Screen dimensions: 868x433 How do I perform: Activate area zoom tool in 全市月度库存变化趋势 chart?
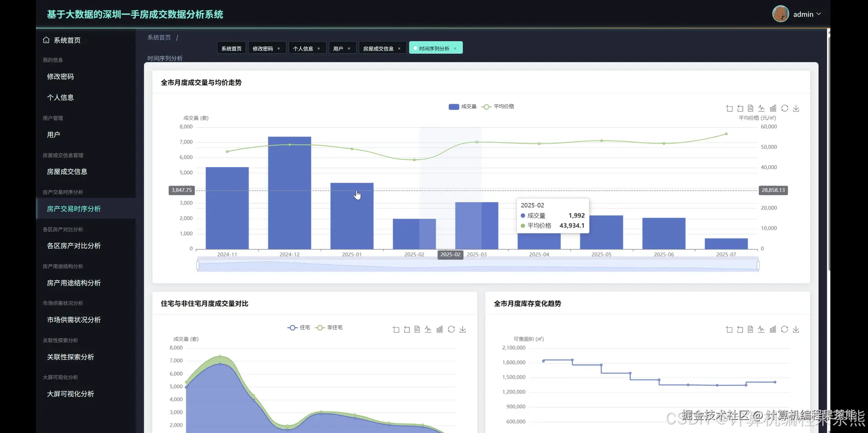(x=729, y=330)
